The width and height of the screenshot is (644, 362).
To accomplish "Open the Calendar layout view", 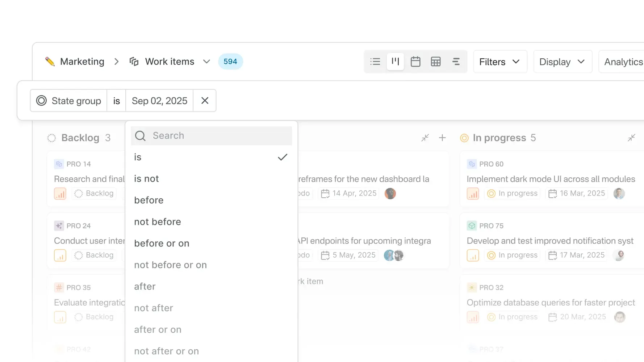I will (x=415, y=62).
